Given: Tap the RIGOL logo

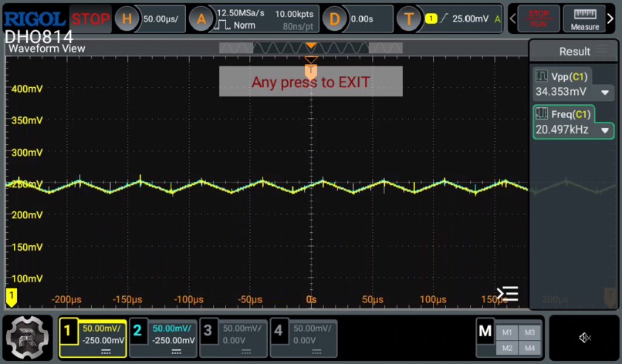Looking at the screenshot, I should 35,19.
